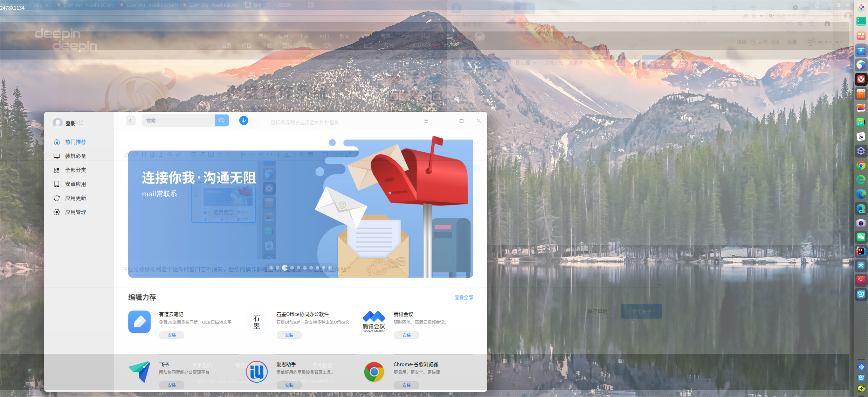The image size is (868, 397).
Task: Click 查看全部 to see all editor picks
Action: pyautogui.click(x=463, y=297)
